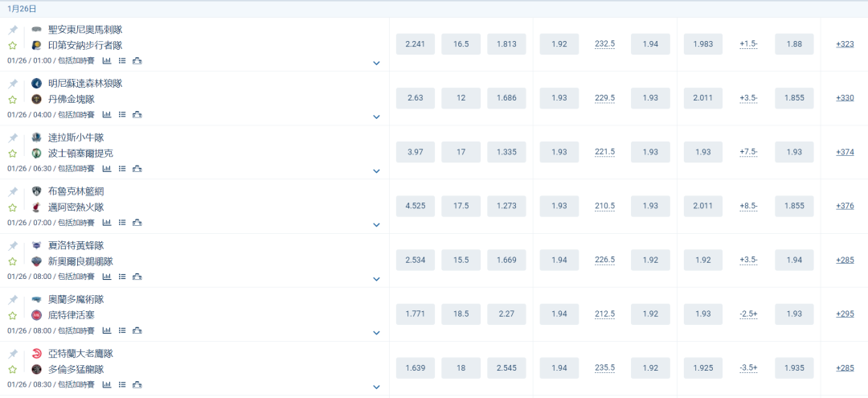
Task: Favorite the Spurs vs Pacers match with star
Action: [13, 45]
